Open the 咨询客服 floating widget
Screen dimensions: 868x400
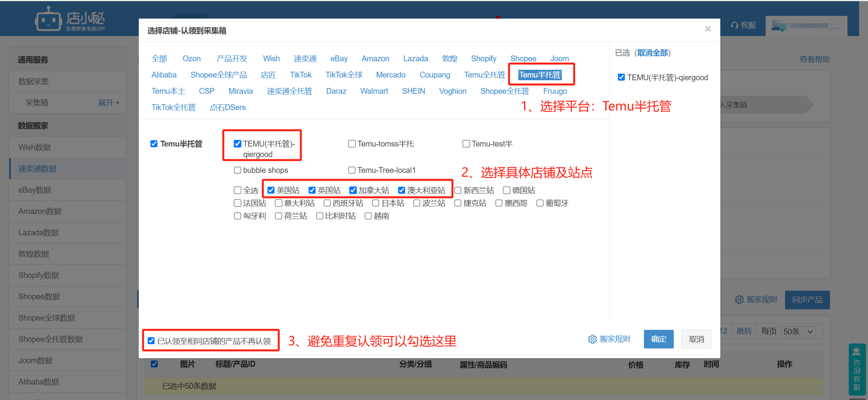pos(857,369)
